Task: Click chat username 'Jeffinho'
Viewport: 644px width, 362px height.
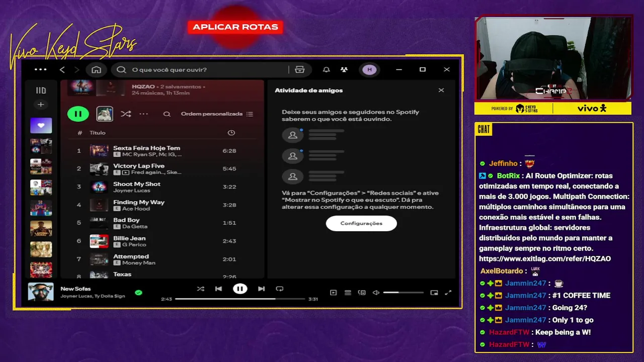Action: (x=504, y=163)
